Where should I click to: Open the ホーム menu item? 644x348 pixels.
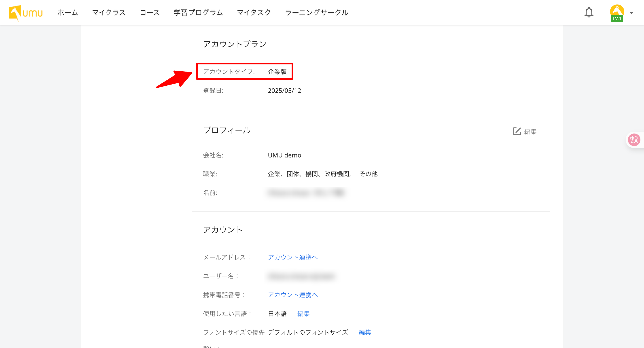point(68,13)
